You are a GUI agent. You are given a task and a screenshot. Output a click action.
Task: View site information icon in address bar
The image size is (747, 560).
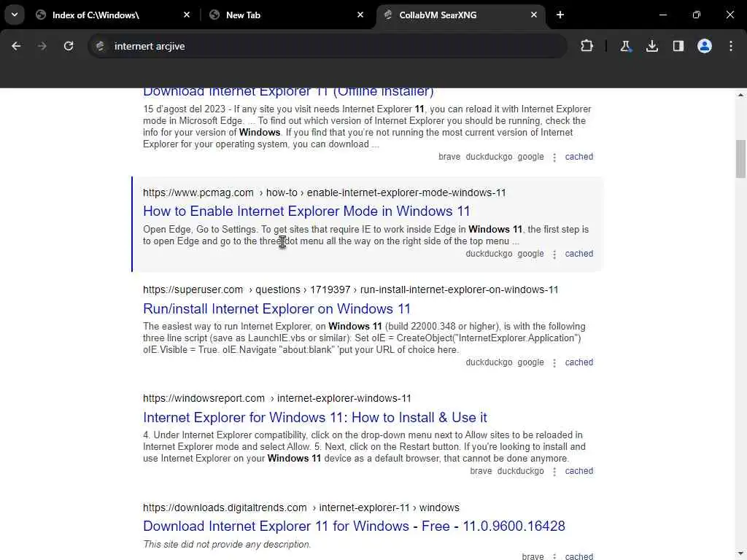(100, 46)
